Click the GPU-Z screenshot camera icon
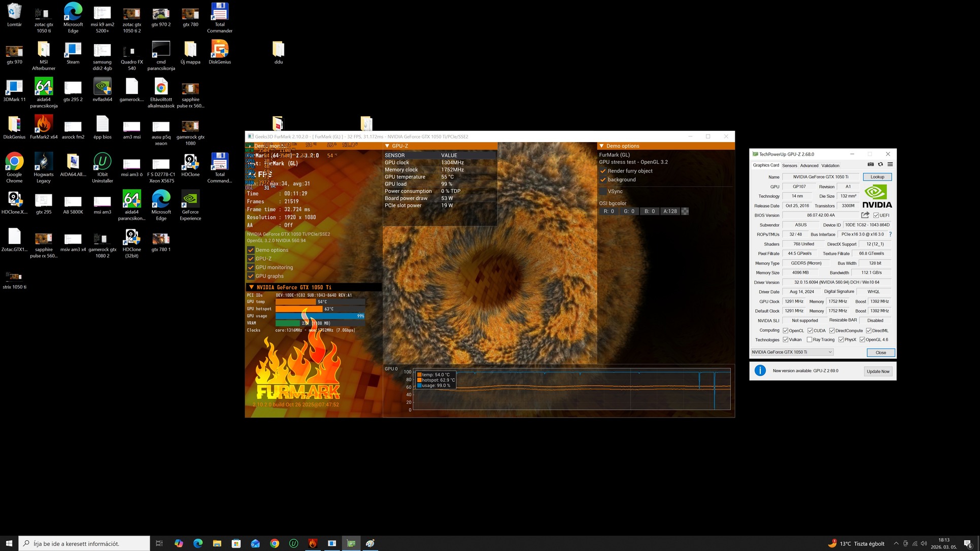This screenshot has height=551, width=980. click(871, 164)
